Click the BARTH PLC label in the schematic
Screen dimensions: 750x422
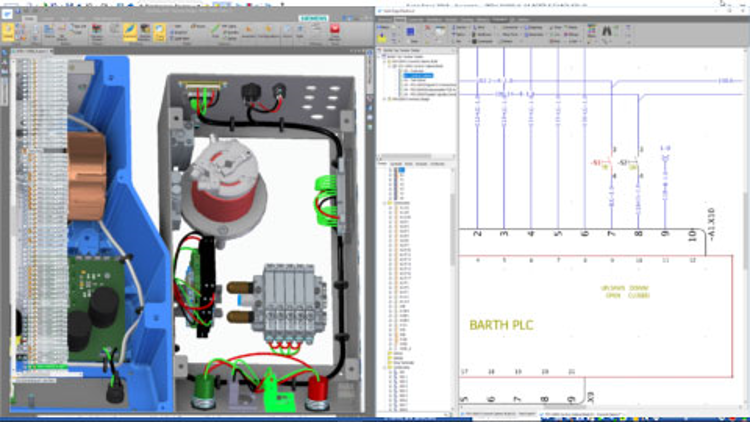501,325
